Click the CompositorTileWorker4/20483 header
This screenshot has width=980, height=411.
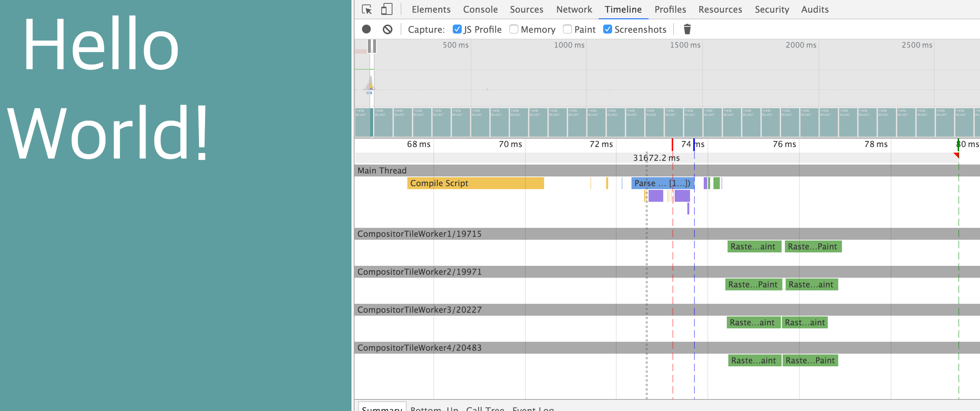(667, 347)
